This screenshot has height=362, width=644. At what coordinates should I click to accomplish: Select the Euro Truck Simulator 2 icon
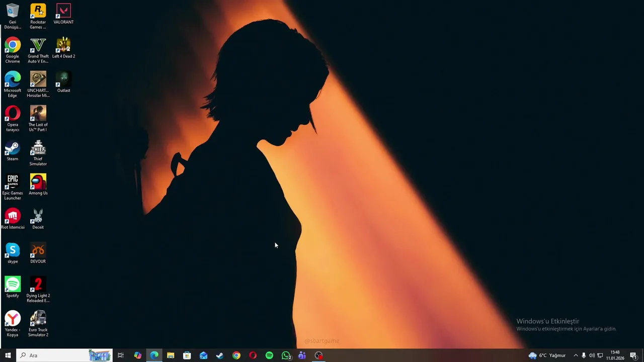[38, 324]
